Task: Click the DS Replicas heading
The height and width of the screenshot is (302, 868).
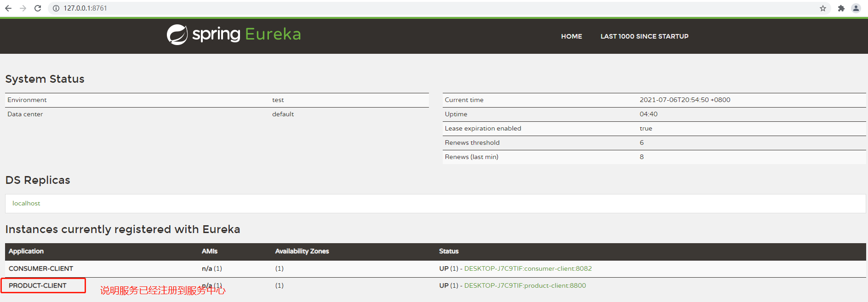Action: [38, 180]
